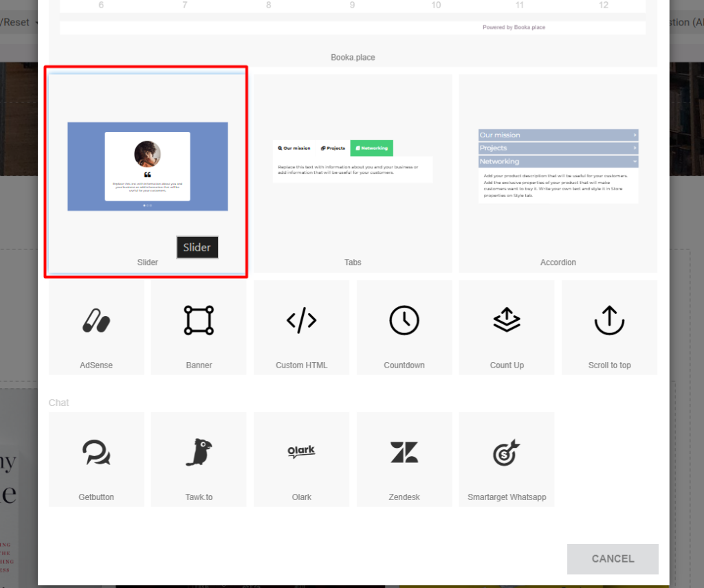Click Our mission tab in Tabs preview
Screen dimensions: 704x588
pyautogui.click(x=294, y=148)
